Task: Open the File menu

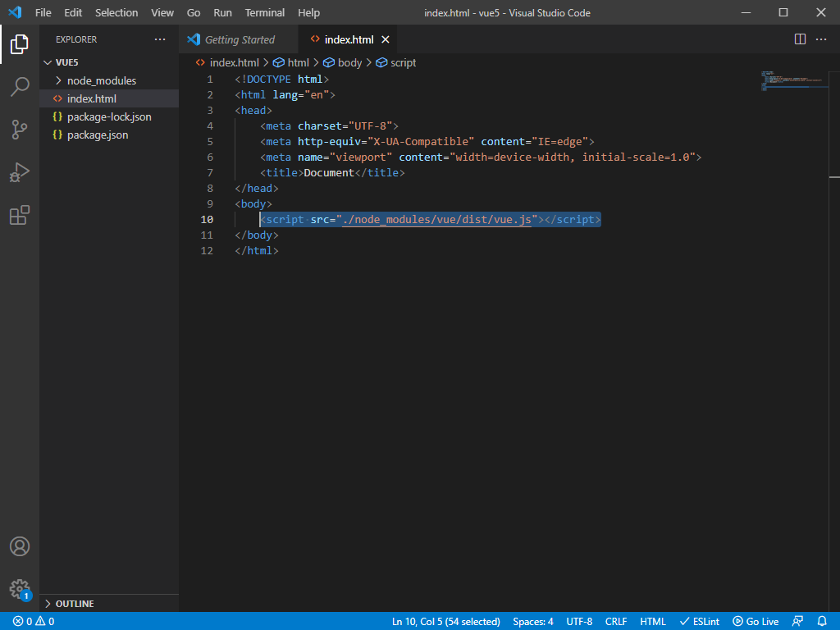Action: 43,12
